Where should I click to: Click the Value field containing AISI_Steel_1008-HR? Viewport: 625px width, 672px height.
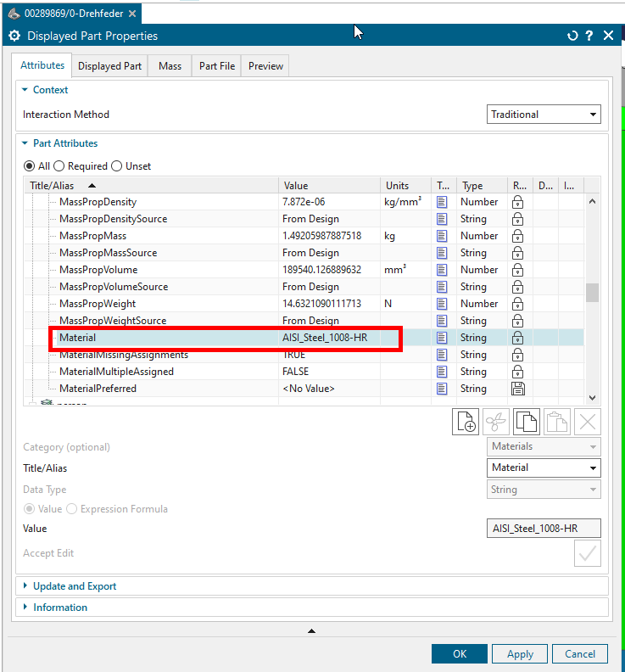pyautogui.click(x=544, y=528)
